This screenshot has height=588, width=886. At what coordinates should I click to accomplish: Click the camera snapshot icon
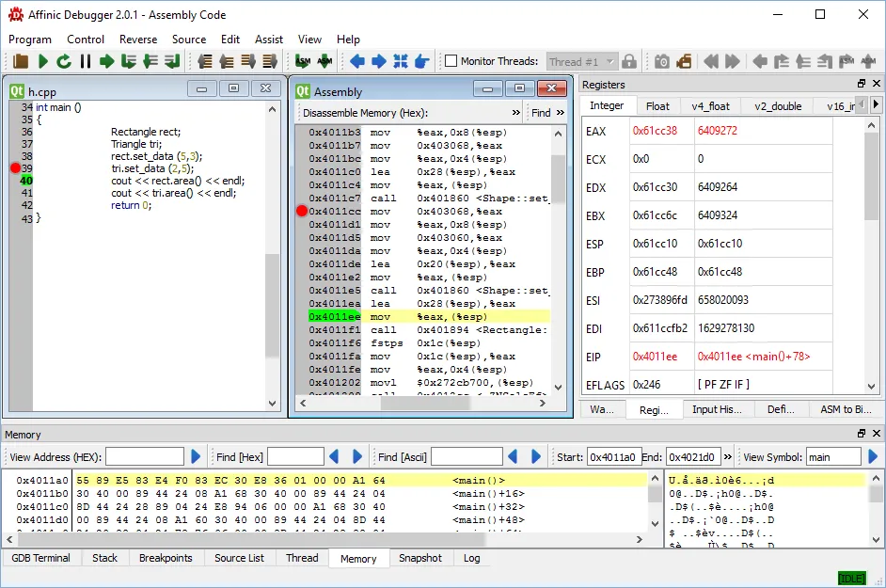(x=662, y=61)
